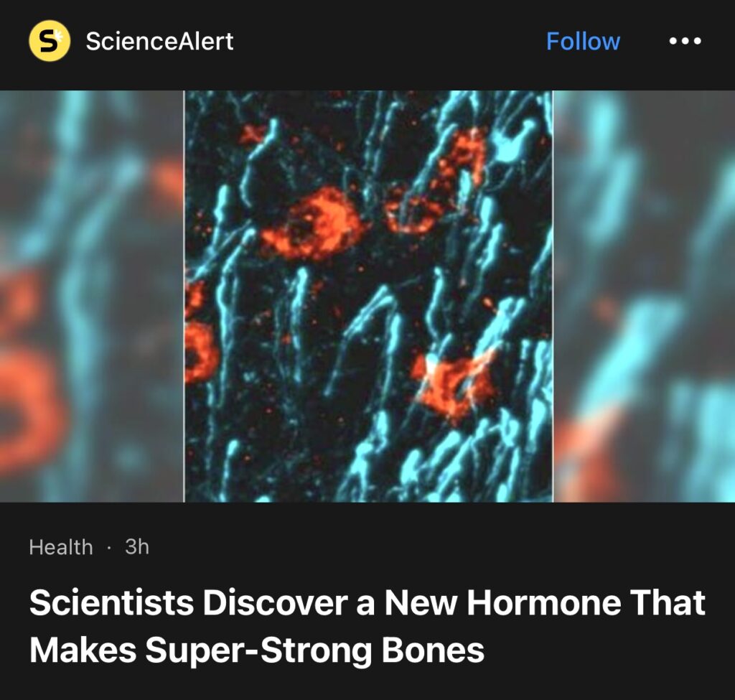Open the central microscopy image

tap(368, 296)
